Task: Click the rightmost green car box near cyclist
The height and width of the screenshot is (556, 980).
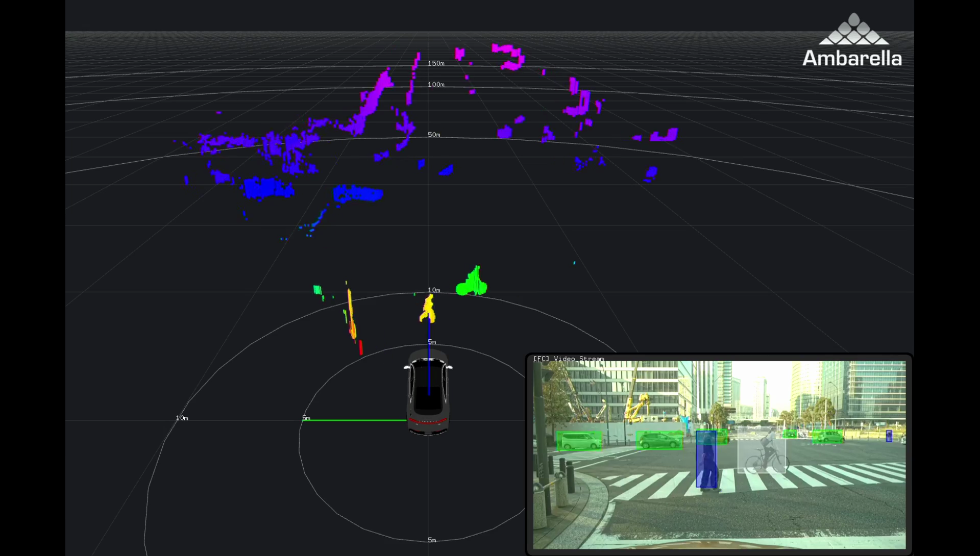Action: [827, 436]
